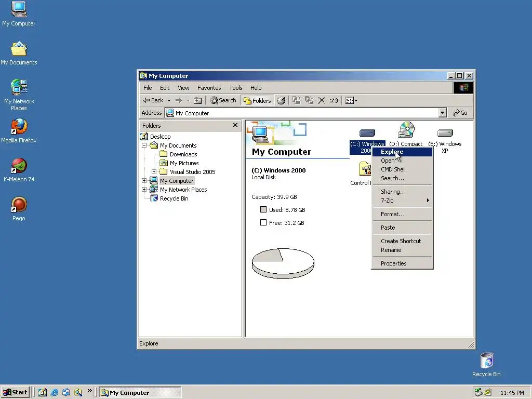Click the Search toolbar button

(x=223, y=100)
